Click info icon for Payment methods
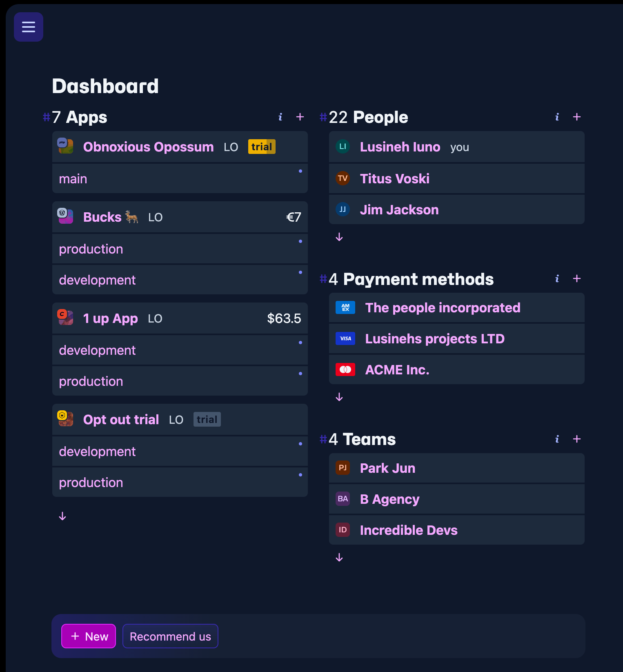This screenshot has height=672, width=623. pyautogui.click(x=557, y=279)
